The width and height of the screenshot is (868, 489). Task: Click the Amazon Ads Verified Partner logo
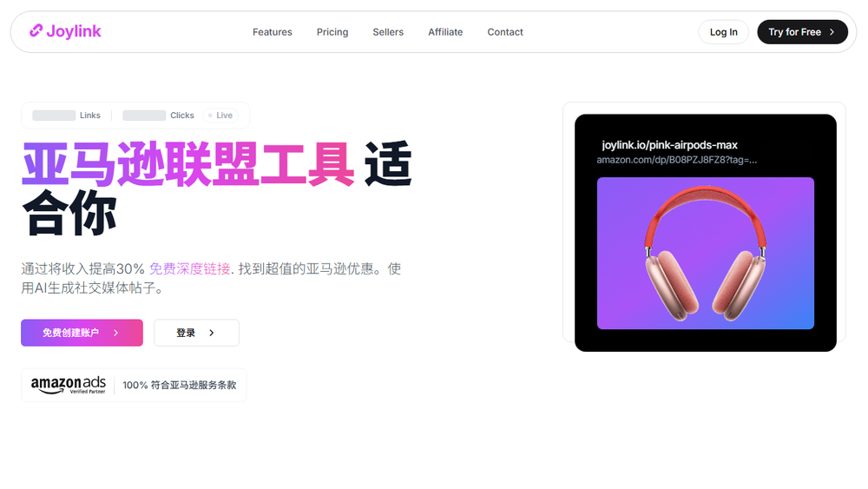pos(68,385)
